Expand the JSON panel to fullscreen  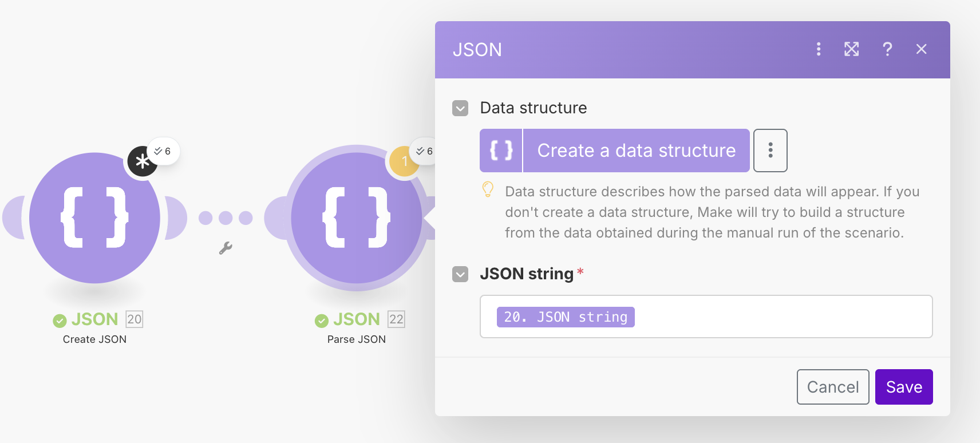click(851, 49)
